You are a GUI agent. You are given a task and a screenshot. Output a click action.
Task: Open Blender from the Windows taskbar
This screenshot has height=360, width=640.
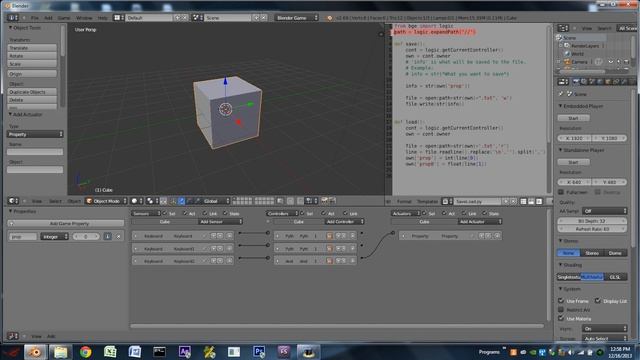click(x=35, y=352)
